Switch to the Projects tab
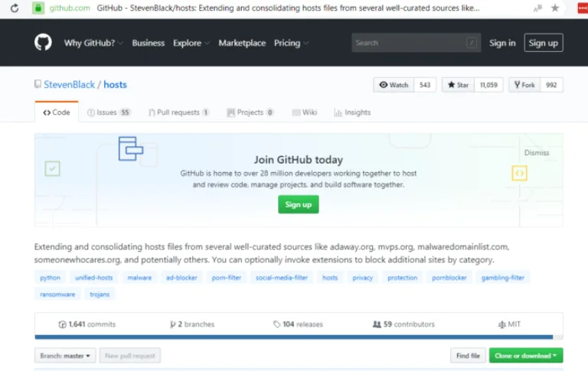 (250, 112)
